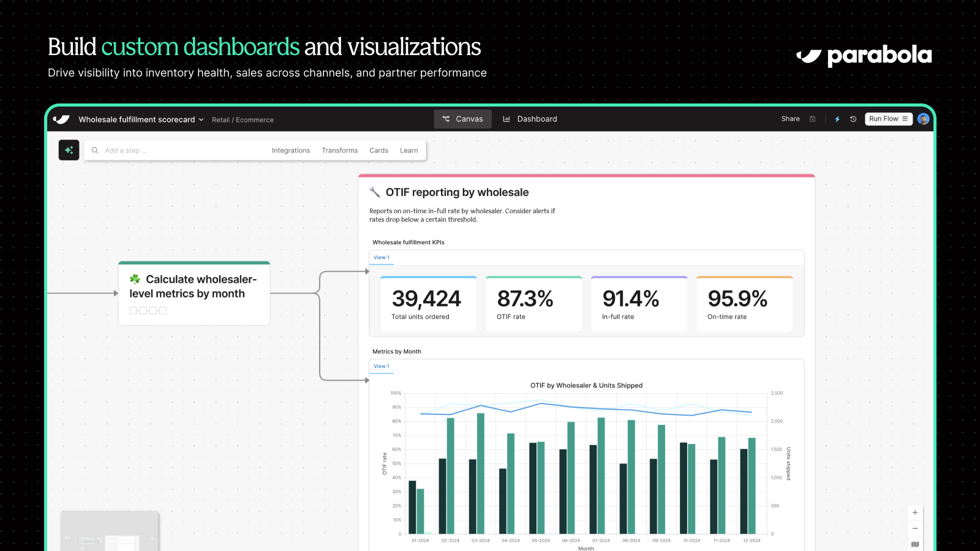The height and width of the screenshot is (551, 980).
Task: Toggle the minimap icon below the zoom buttons
Action: pos(915,544)
